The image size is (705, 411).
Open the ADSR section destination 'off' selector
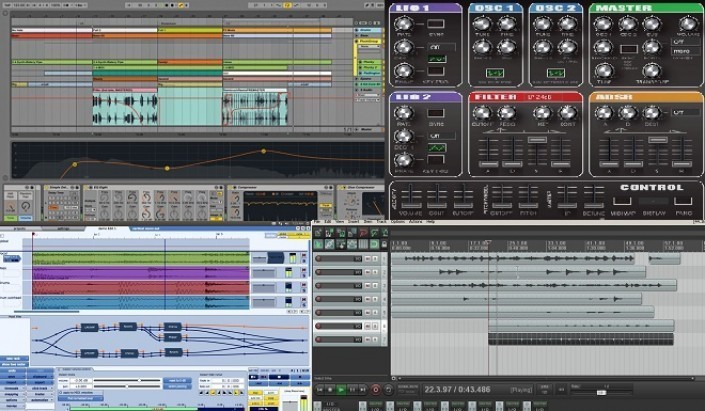(x=685, y=112)
